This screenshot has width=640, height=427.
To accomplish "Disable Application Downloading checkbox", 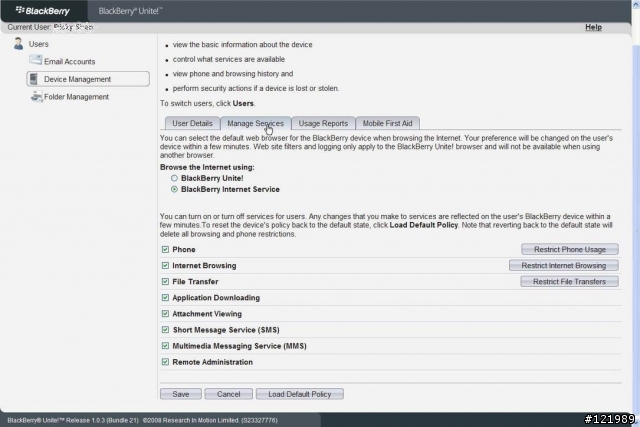I will click(165, 298).
